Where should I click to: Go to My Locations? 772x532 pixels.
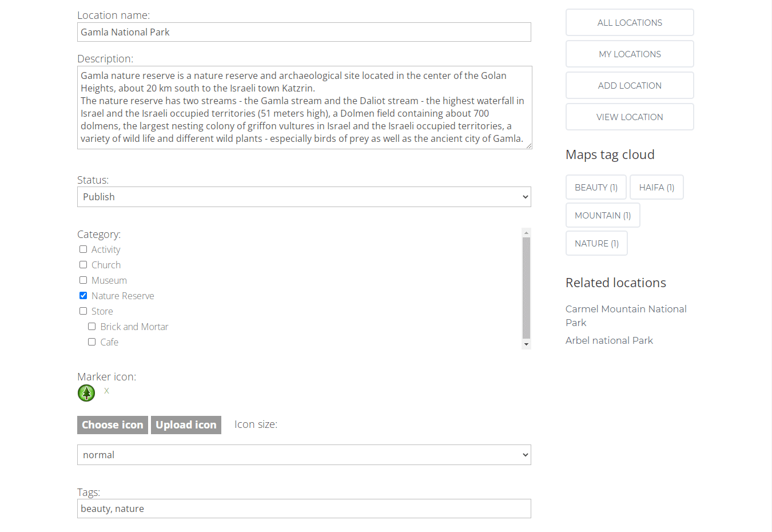pos(630,54)
